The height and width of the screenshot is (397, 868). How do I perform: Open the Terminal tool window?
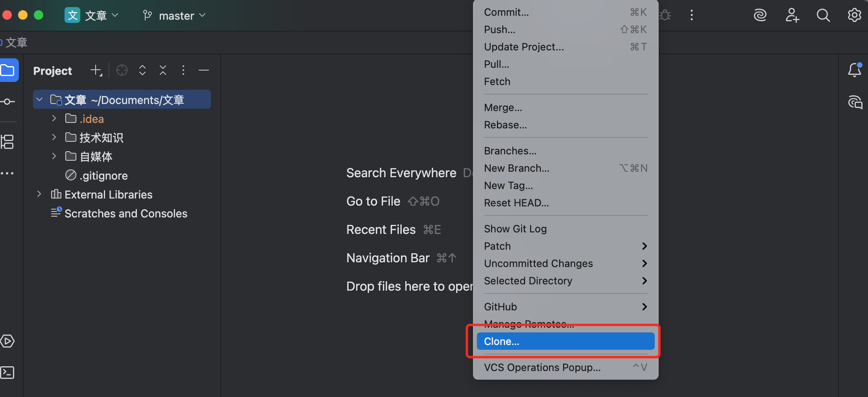pos(8,372)
